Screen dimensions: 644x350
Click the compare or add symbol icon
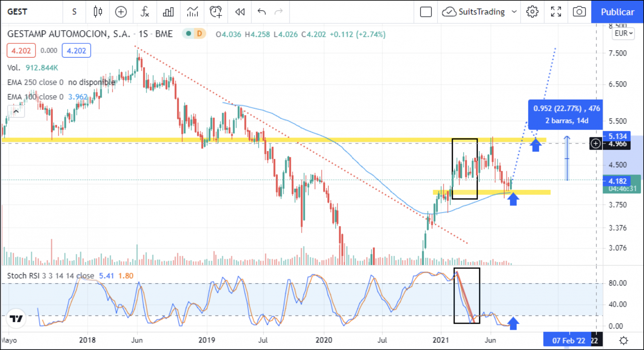[121, 12]
